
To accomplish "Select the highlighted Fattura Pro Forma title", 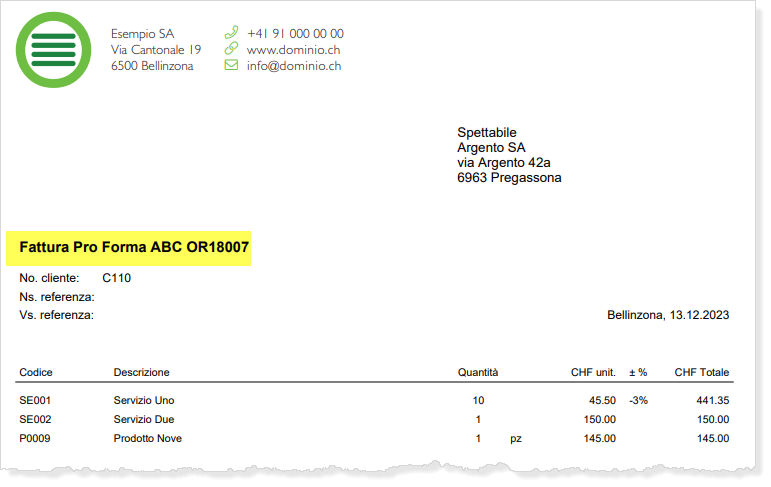I will 134,247.
